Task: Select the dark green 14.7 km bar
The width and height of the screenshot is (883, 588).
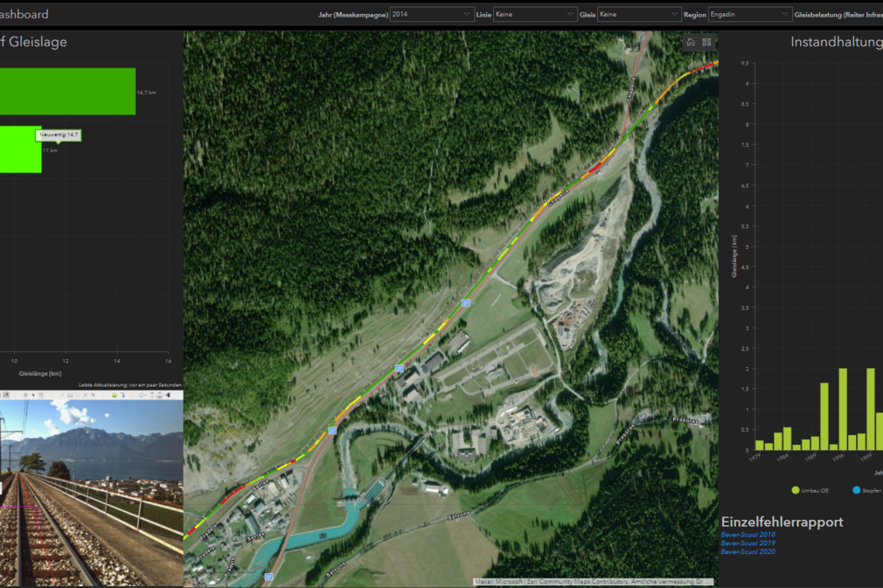Action: (67, 92)
